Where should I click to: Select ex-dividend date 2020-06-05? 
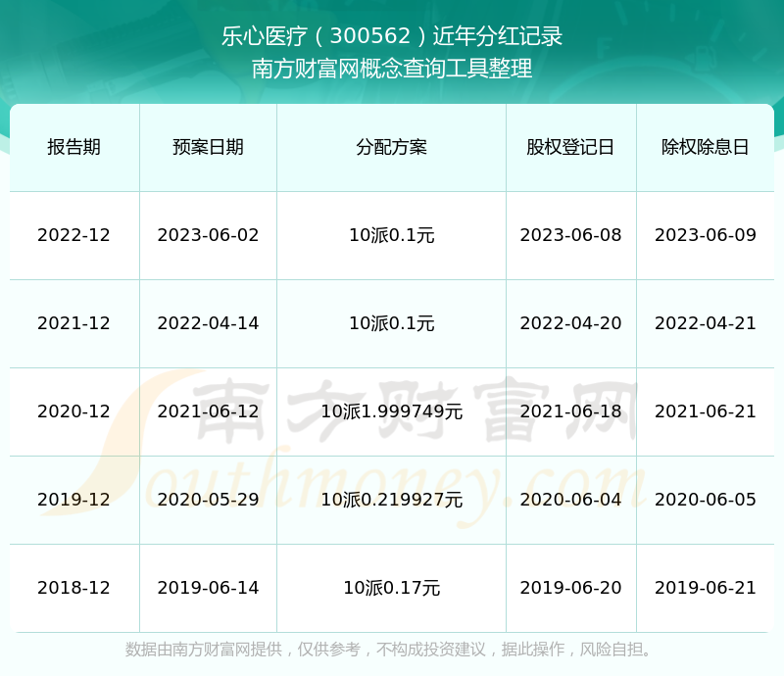coord(705,499)
